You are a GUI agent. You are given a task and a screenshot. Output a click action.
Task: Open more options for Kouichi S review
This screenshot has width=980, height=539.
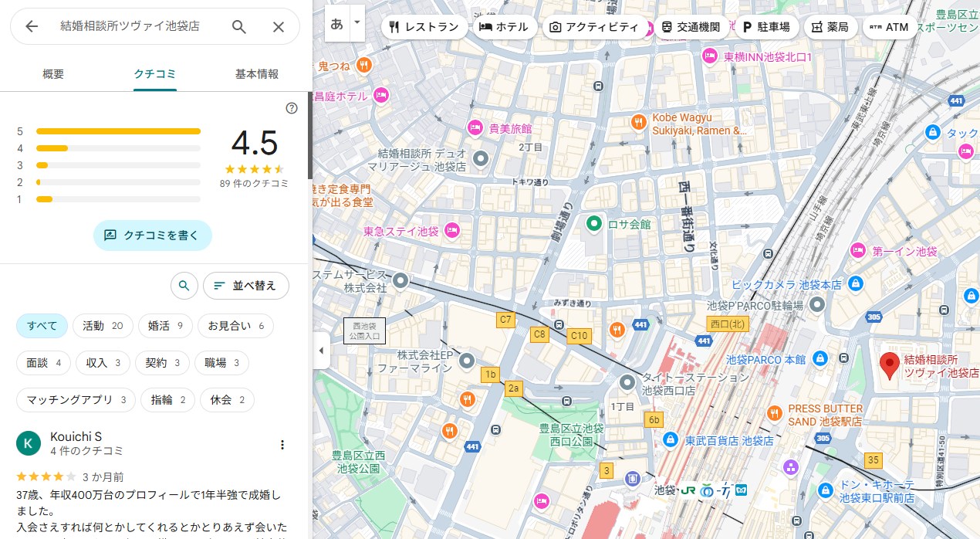coord(282,445)
